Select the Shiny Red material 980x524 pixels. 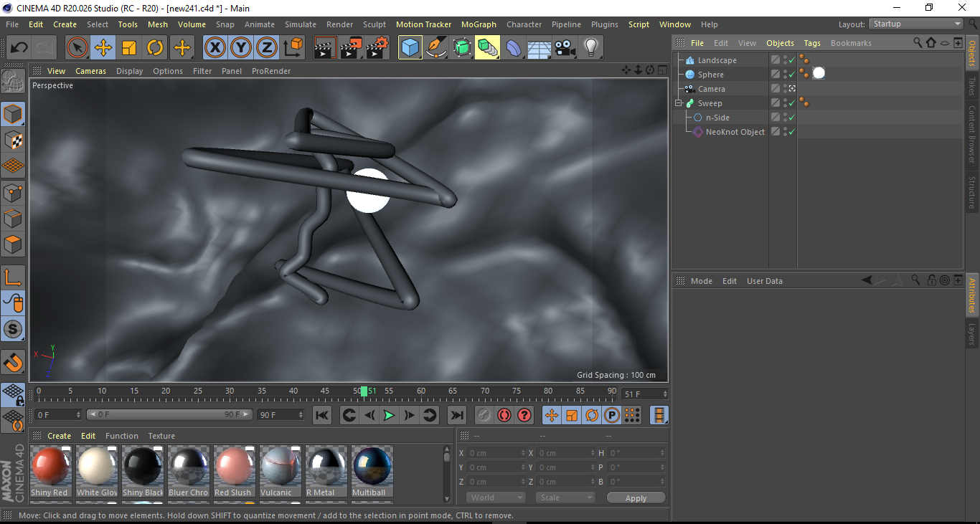click(x=50, y=471)
